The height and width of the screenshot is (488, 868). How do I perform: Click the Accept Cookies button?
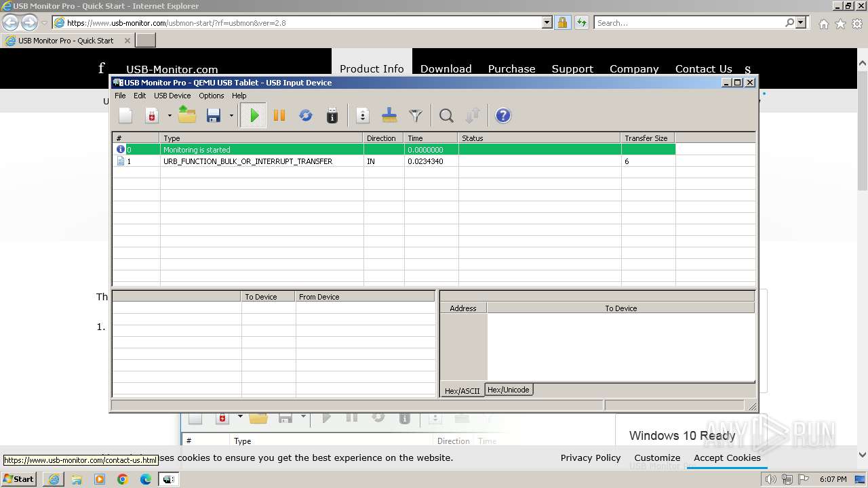(727, 457)
